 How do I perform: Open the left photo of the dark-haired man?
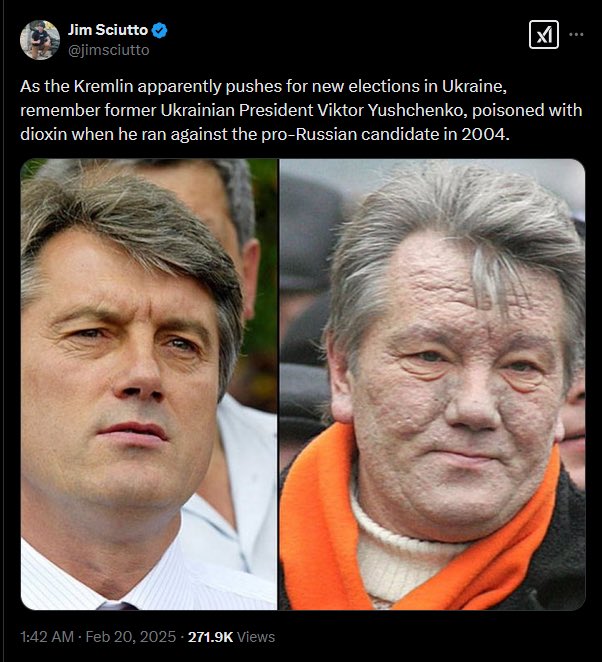[x=149, y=384]
